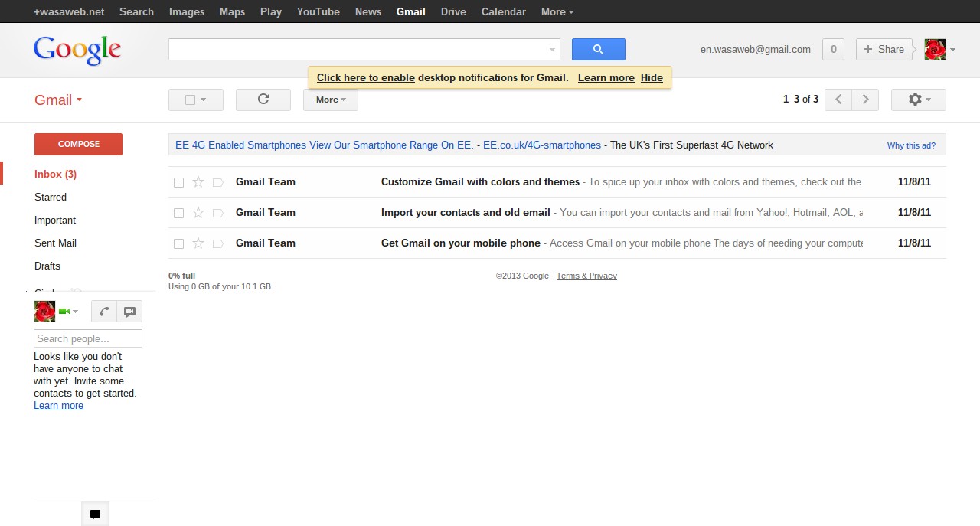Click the phone call icon in chat
980x526 pixels.
click(104, 311)
